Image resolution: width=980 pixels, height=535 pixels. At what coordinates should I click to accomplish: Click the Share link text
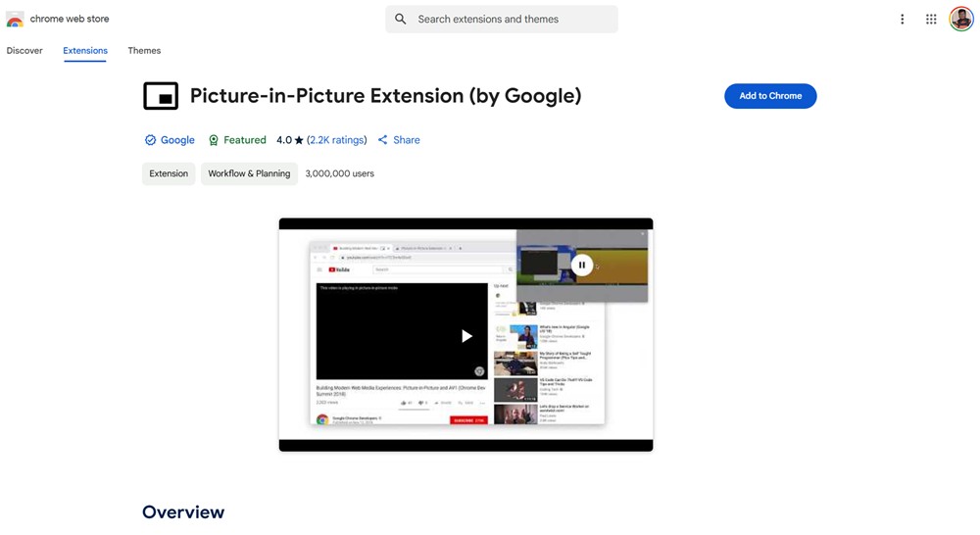(407, 140)
